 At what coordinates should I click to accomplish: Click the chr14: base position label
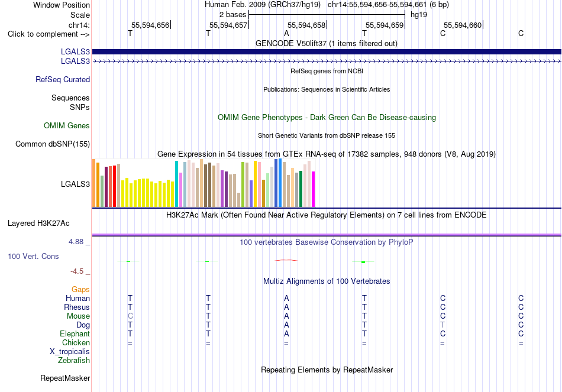click(x=79, y=25)
